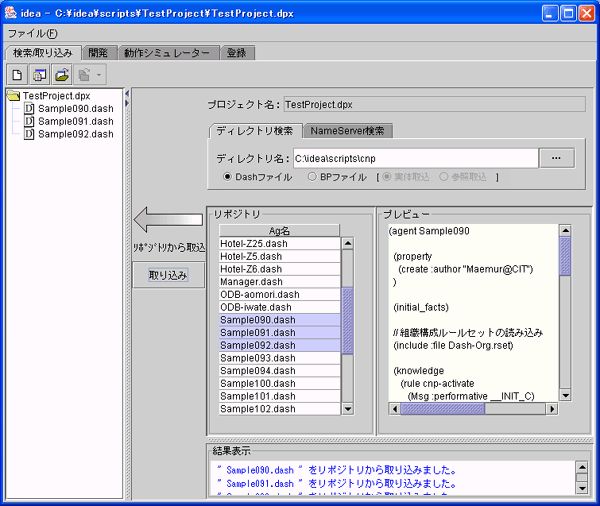The image size is (600, 506).
Task: Switch to the NameServer検索 tab
Action: click(x=348, y=131)
